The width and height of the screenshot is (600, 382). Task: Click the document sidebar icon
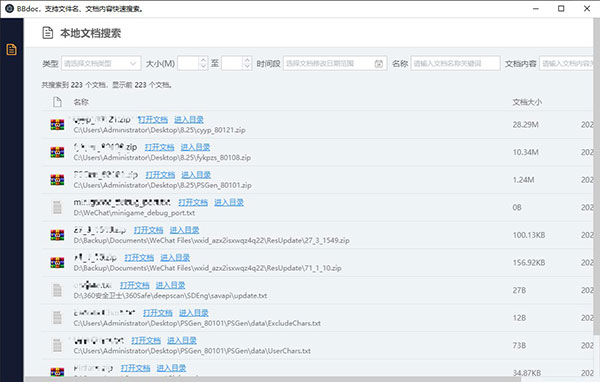click(x=11, y=49)
